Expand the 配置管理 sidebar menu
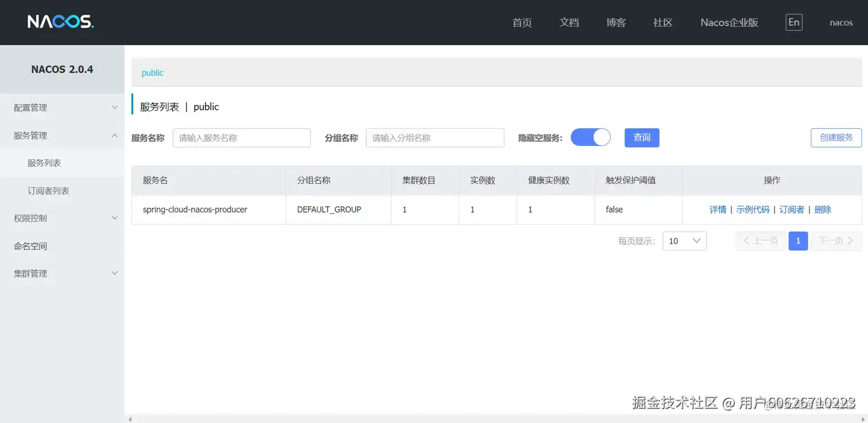The image size is (868, 423). click(x=62, y=107)
